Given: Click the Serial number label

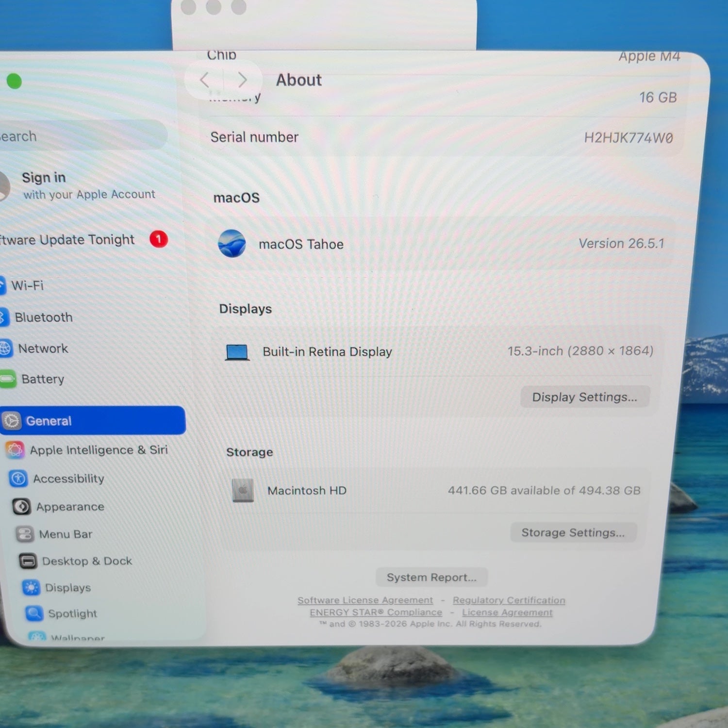Looking at the screenshot, I should 254,137.
